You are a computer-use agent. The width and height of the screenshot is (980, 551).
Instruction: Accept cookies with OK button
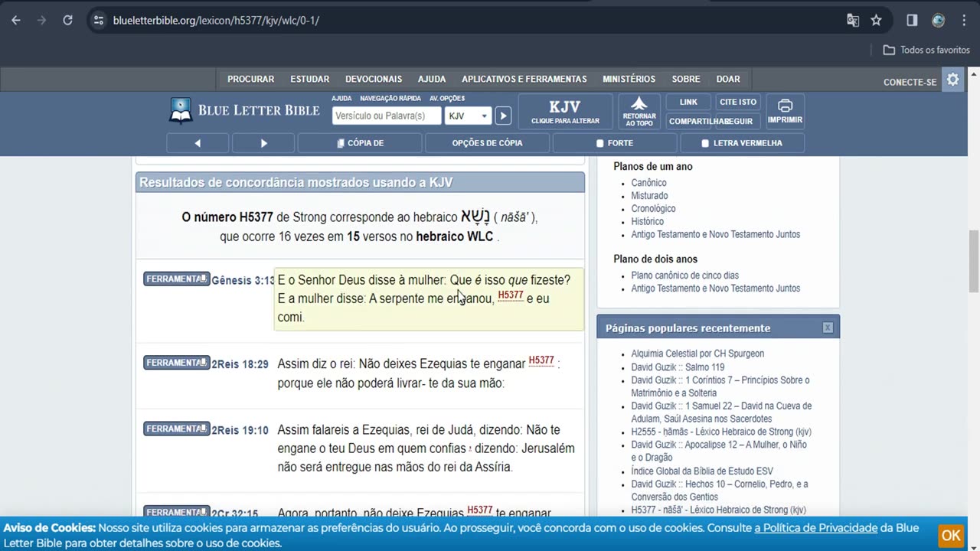(x=951, y=536)
